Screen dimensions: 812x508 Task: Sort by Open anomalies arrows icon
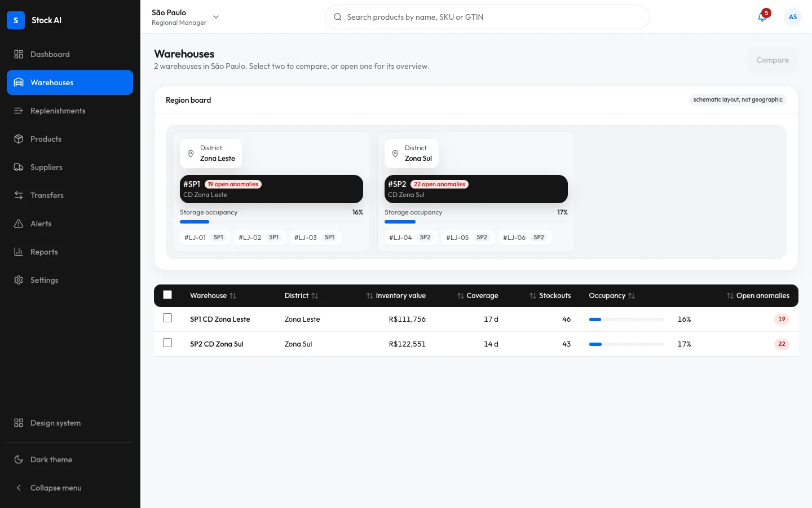pyautogui.click(x=730, y=296)
